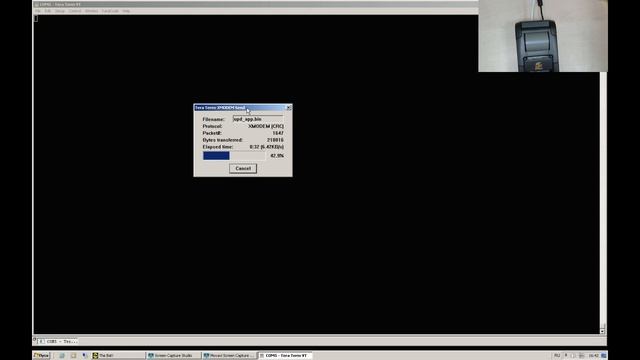Click the system tray clock

pos(593,356)
